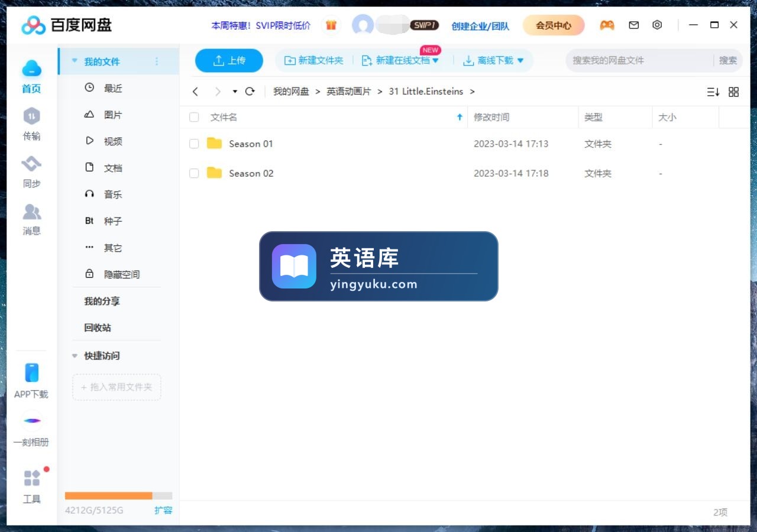Sort by 类型 column header
Screen dimensions: 757x532
click(593, 117)
